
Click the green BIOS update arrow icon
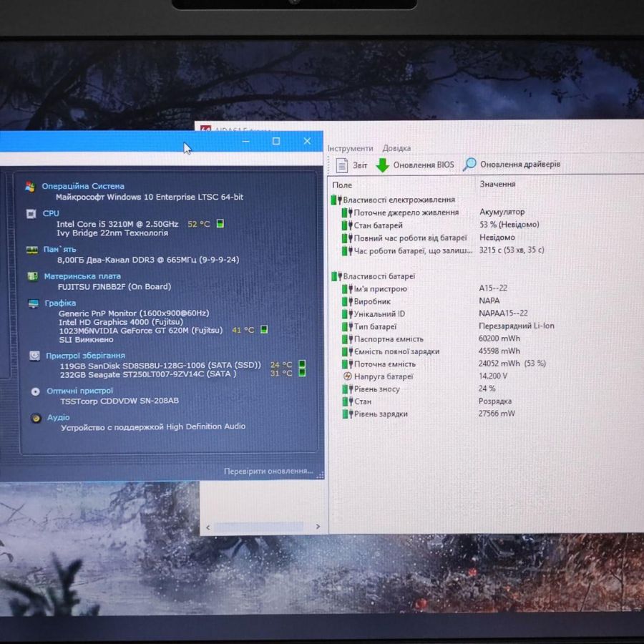[x=382, y=165]
